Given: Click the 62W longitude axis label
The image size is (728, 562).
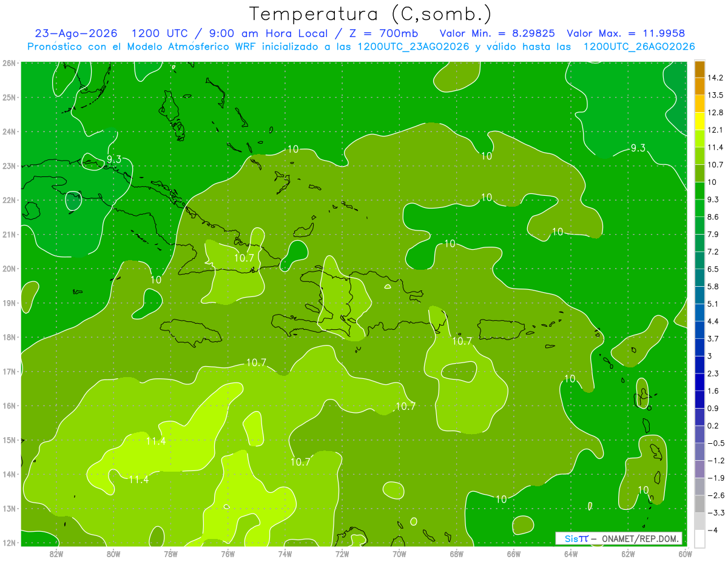Looking at the screenshot, I should point(628,554).
